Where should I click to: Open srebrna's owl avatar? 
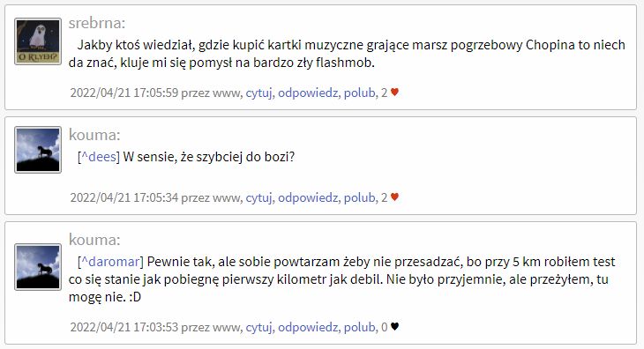(38, 41)
